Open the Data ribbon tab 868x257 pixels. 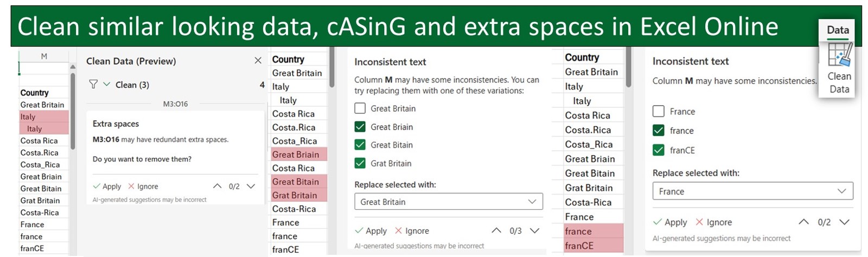[x=838, y=30]
